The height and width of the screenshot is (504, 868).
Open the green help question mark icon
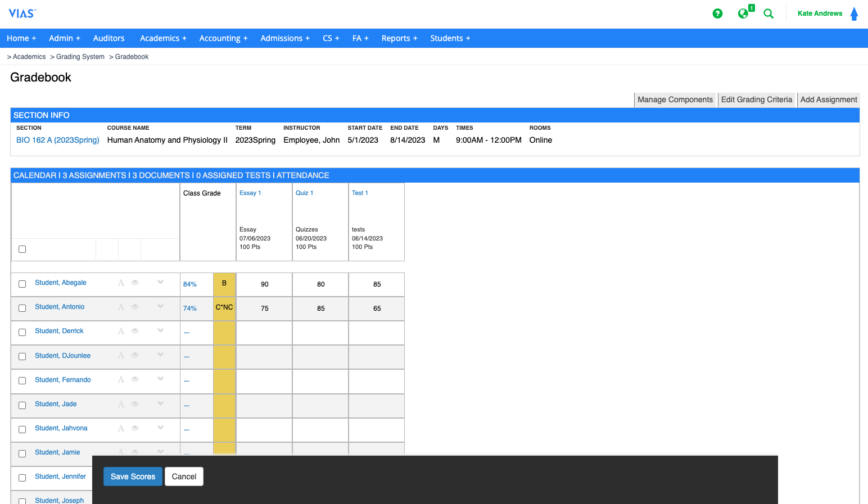pos(717,13)
